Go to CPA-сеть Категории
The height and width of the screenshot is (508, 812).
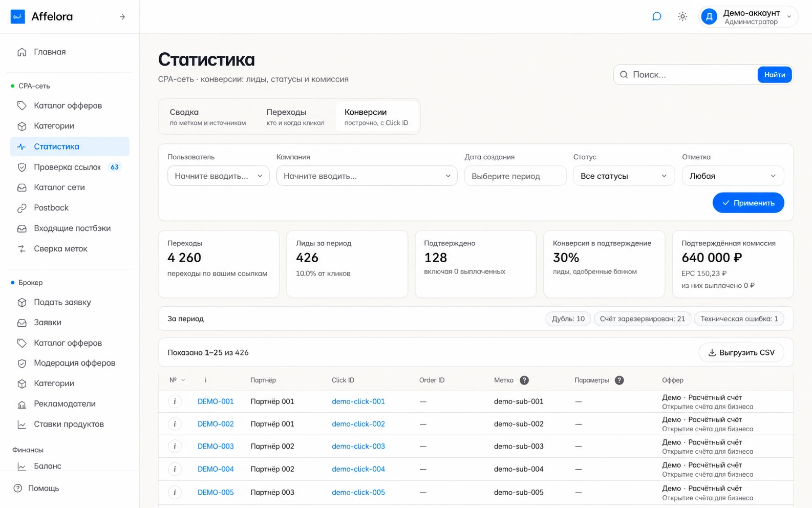tap(70, 126)
